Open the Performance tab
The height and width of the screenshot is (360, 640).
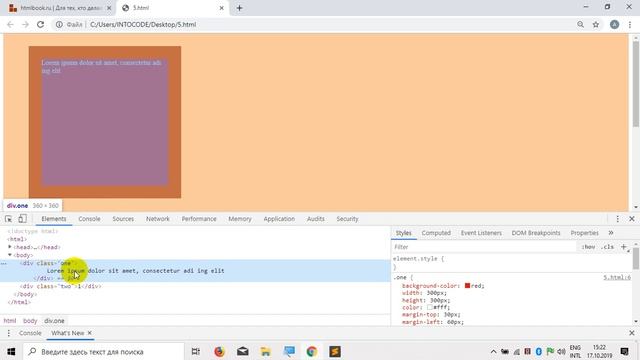tap(199, 219)
